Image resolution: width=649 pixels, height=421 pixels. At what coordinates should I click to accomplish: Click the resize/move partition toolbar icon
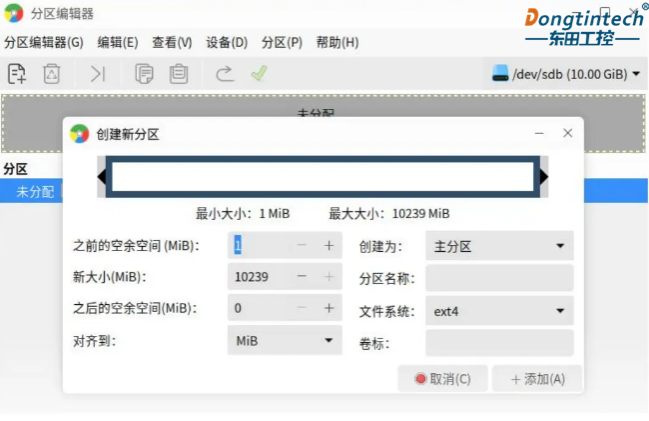click(97, 74)
